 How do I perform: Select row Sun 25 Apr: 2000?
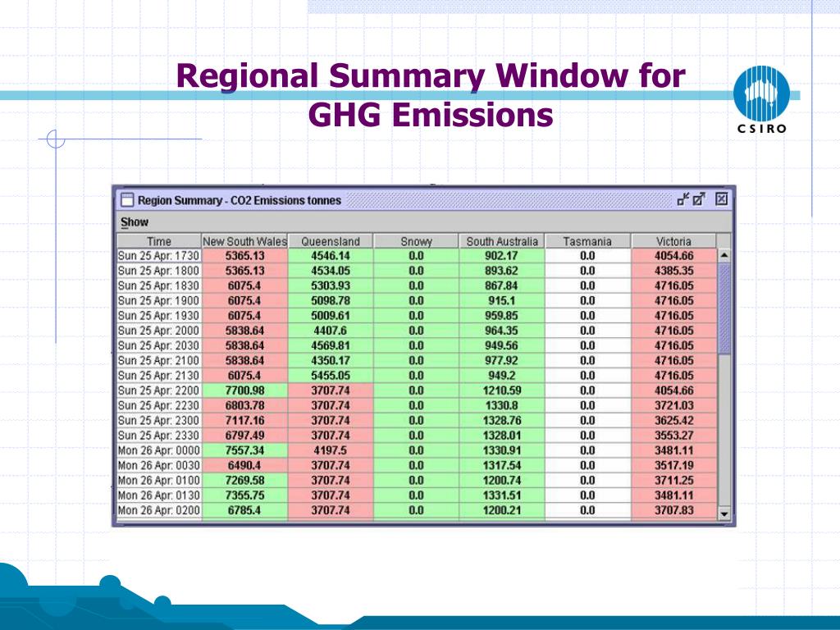click(x=417, y=331)
